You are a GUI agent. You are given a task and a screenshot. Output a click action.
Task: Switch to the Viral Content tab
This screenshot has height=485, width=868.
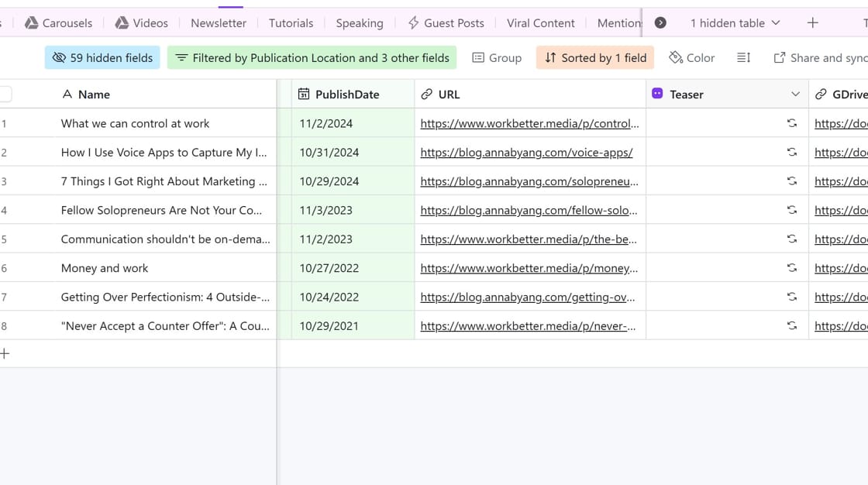[x=541, y=22]
